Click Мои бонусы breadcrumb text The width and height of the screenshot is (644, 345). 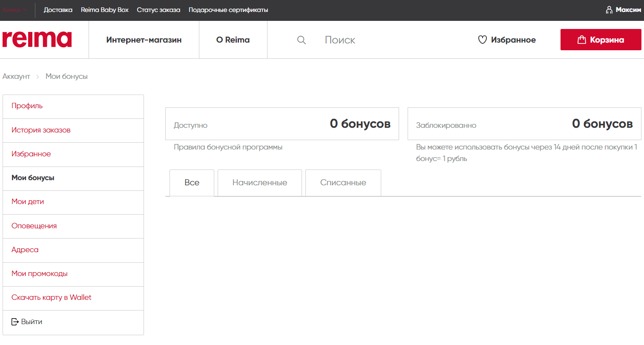66,76
